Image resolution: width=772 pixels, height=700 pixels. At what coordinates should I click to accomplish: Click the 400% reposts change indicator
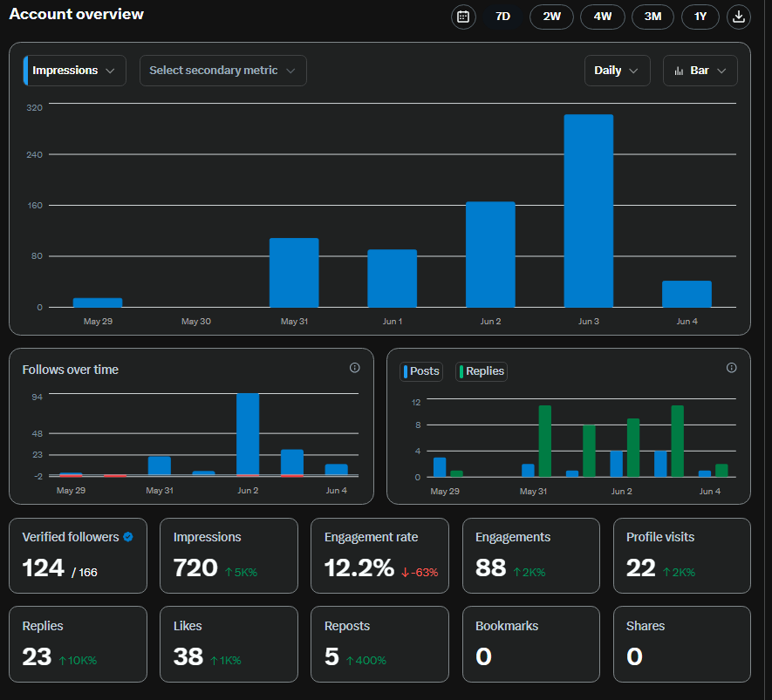tap(366, 660)
